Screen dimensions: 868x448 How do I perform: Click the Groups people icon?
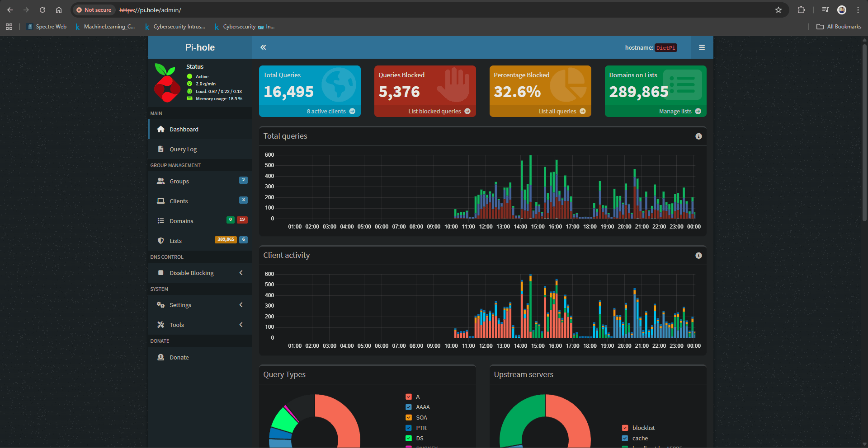coord(161,181)
